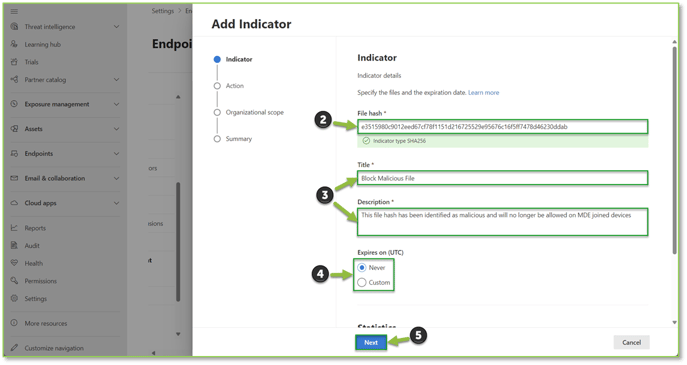Click the Audit document icon
Image resolution: width=687 pixels, height=365 pixels.
coord(14,245)
